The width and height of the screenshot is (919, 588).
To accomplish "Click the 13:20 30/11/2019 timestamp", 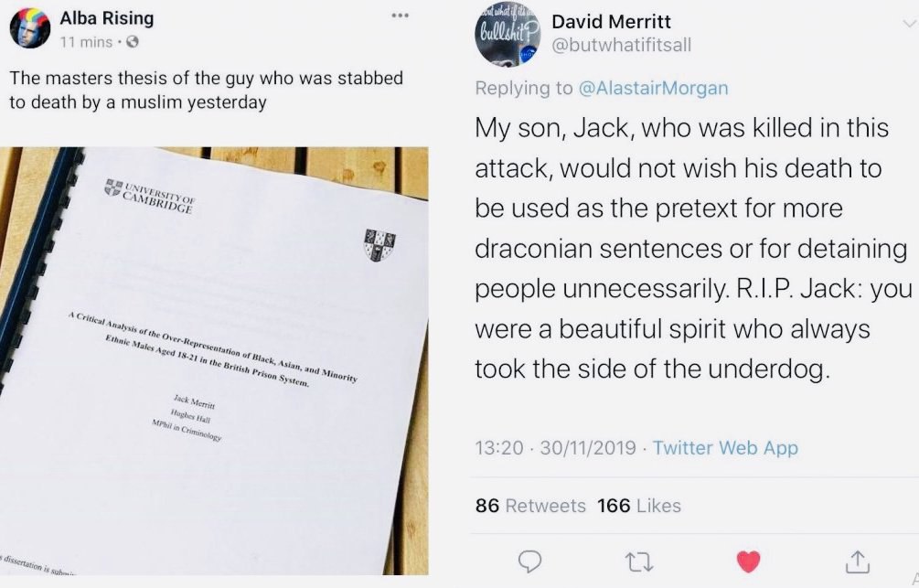I will click(555, 447).
